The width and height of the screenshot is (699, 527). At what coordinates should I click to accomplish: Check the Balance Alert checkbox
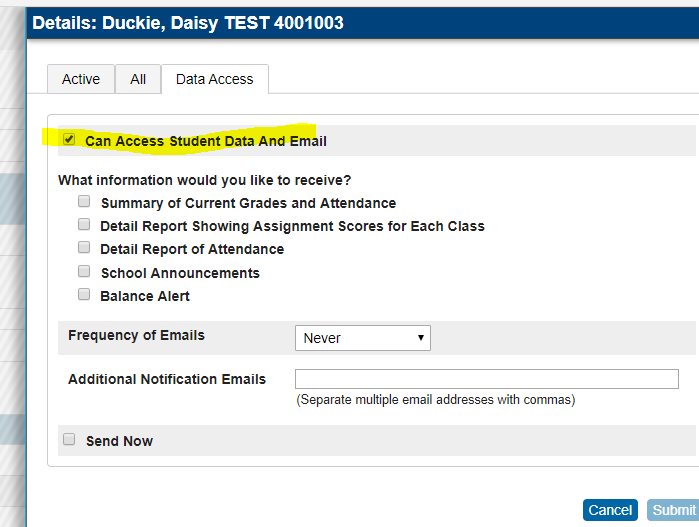click(x=85, y=295)
